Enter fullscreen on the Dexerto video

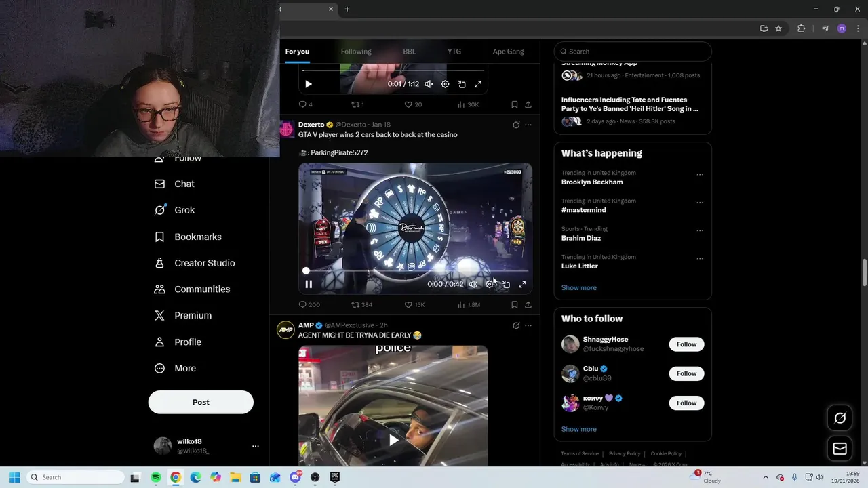pyautogui.click(x=522, y=285)
